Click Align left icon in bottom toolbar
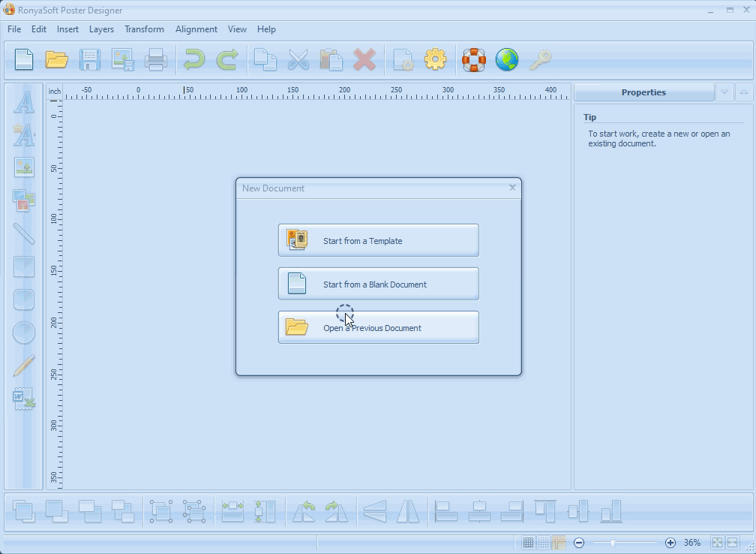 tap(446, 511)
